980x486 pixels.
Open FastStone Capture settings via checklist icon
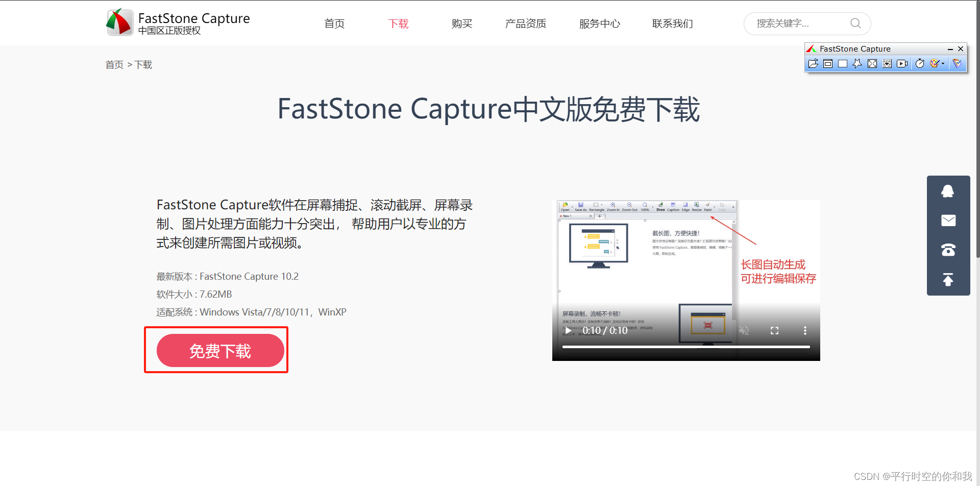(x=957, y=63)
